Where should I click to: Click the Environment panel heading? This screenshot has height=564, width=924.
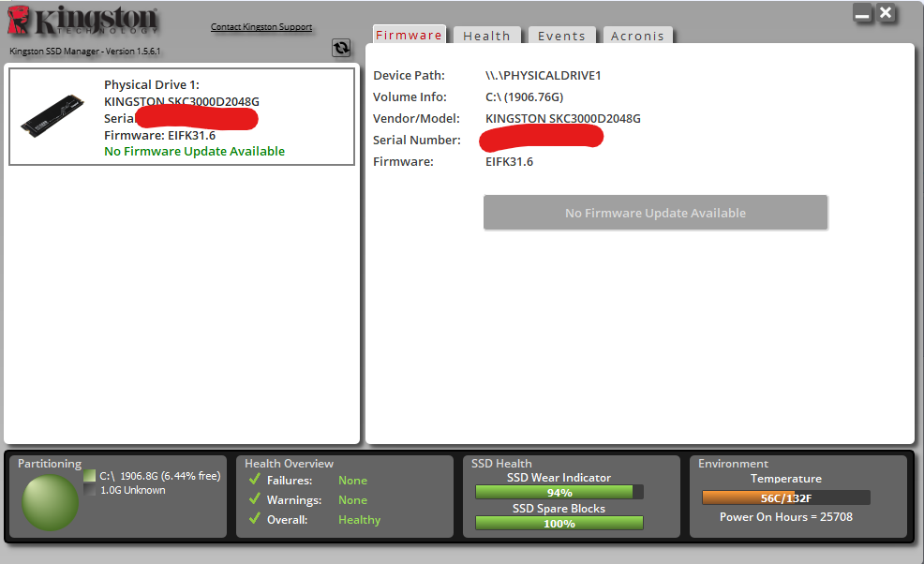pos(733,463)
